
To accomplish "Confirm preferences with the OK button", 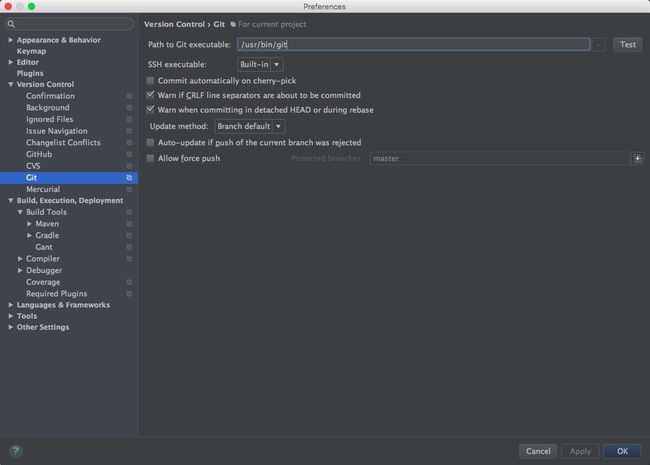I will (622, 451).
